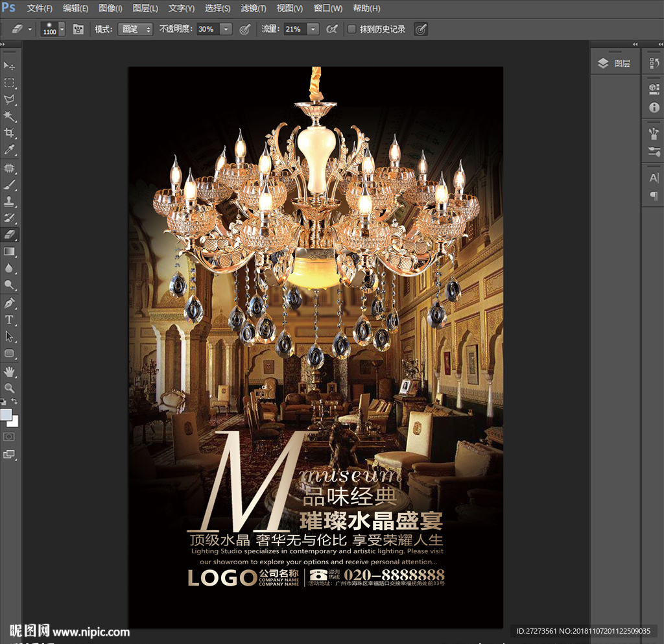Select the Magic Wand tool

[x=10, y=116]
